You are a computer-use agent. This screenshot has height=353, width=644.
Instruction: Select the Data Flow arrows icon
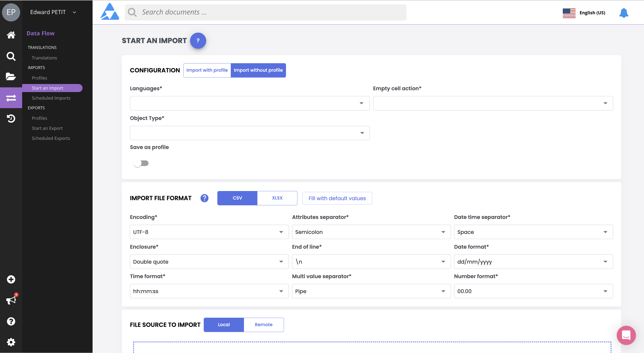click(11, 98)
